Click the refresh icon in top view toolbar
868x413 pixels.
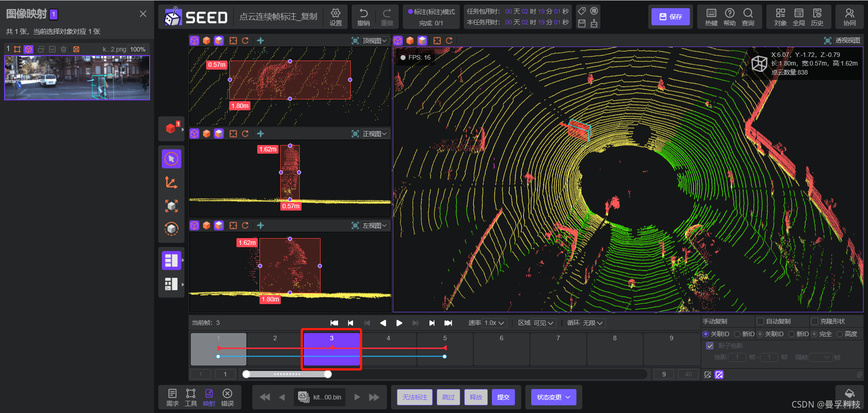245,41
